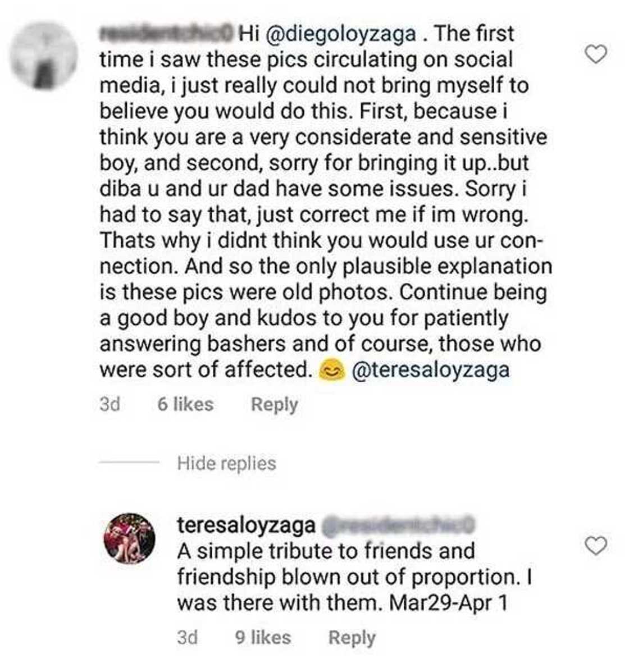The height and width of the screenshot is (672, 629).
Task: Click the horizontal line left of Hide replies
Action: click(x=130, y=463)
